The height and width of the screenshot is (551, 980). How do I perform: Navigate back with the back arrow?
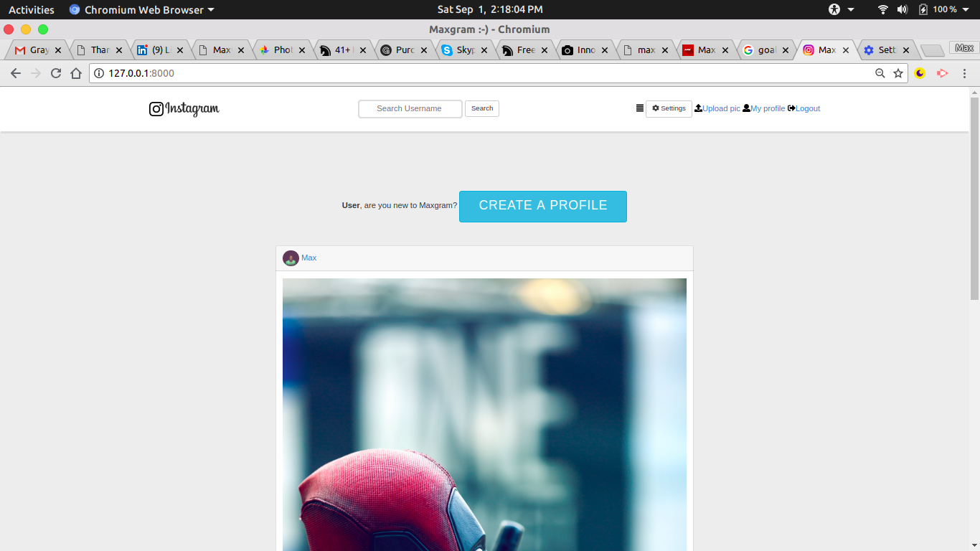click(x=16, y=73)
